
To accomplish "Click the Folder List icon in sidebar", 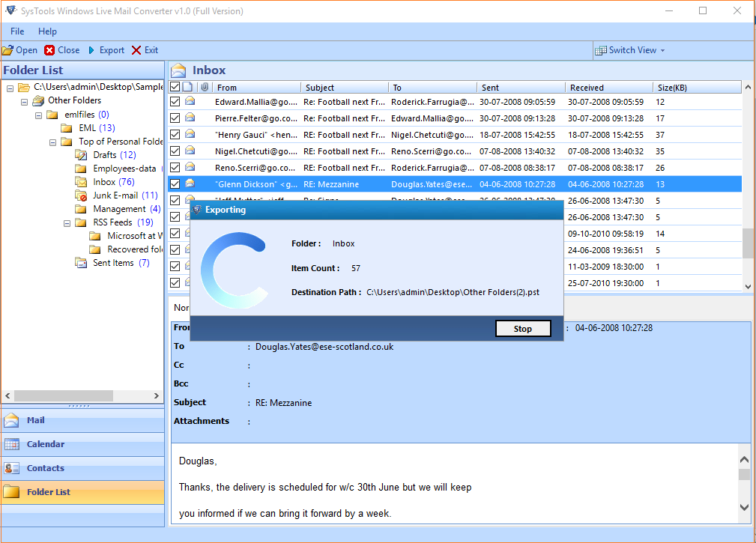I will coord(11,492).
